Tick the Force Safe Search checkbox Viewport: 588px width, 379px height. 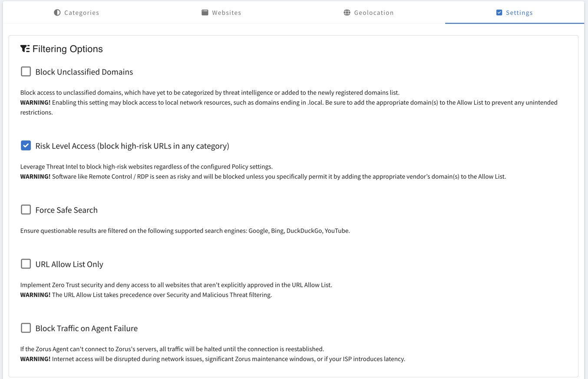point(26,210)
